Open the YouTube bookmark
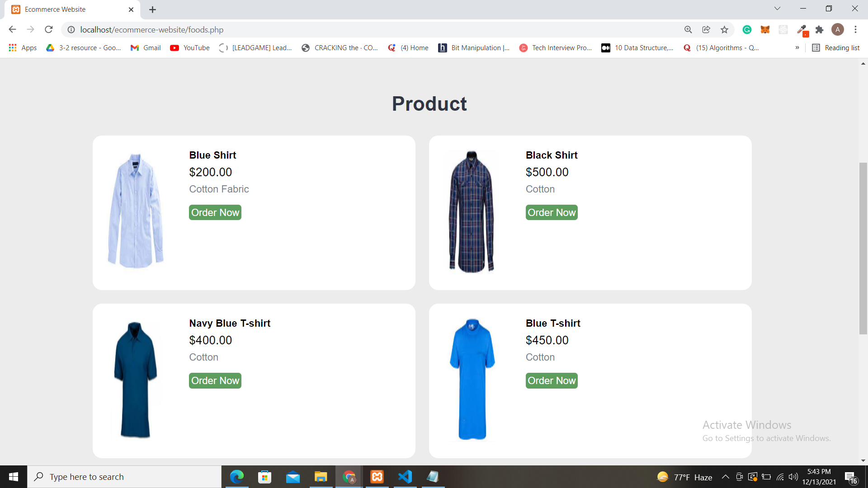The image size is (868, 488). (190, 48)
